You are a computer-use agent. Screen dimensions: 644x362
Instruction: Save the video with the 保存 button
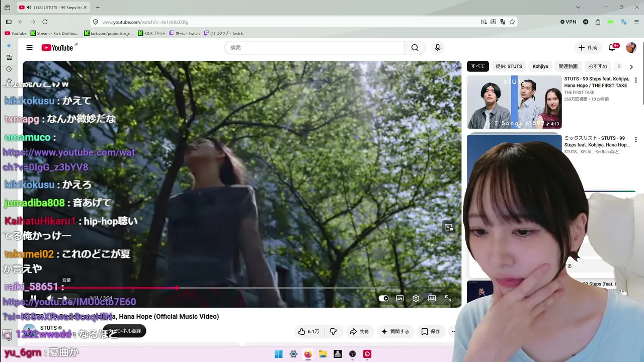click(x=431, y=331)
